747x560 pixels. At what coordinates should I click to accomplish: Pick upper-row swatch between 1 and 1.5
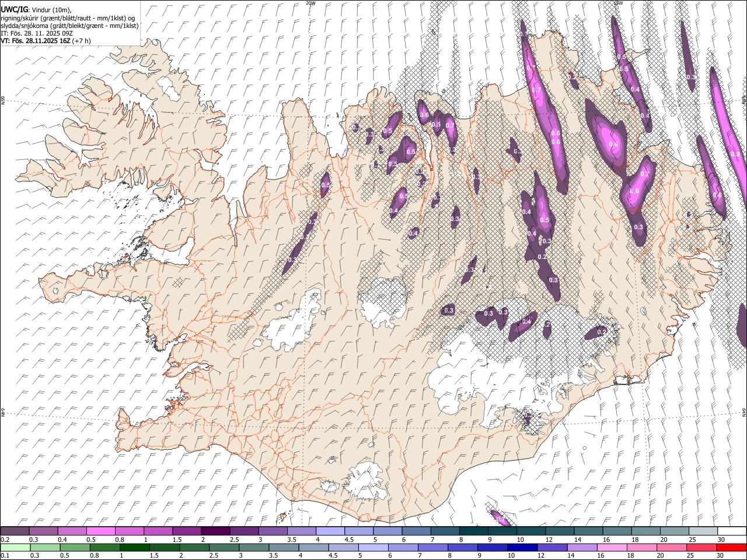click(158, 531)
